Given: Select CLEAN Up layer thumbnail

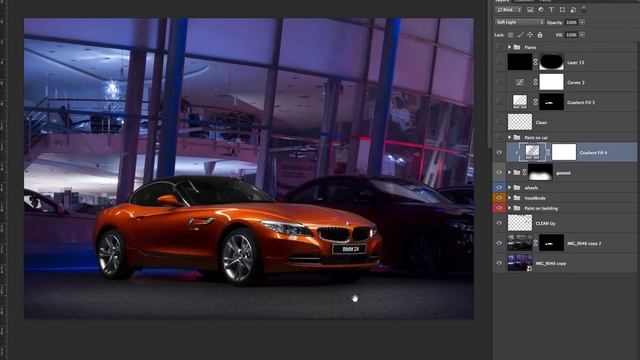Looking at the screenshot, I should tap(520, 223).
